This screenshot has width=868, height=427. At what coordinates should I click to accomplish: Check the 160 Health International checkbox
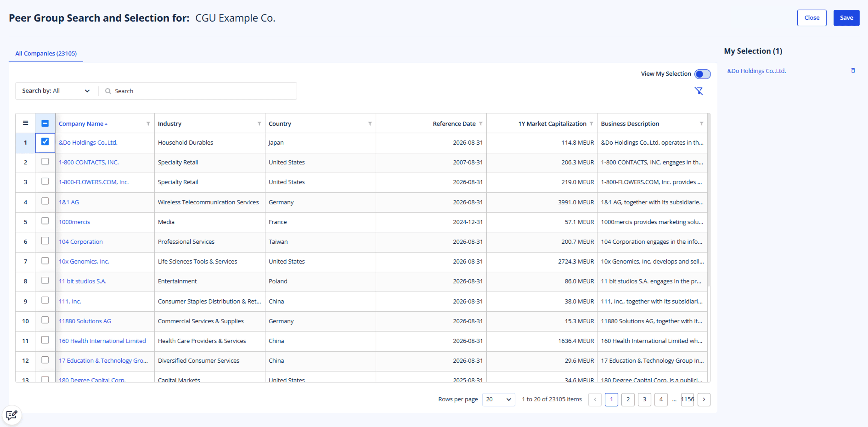45,340
